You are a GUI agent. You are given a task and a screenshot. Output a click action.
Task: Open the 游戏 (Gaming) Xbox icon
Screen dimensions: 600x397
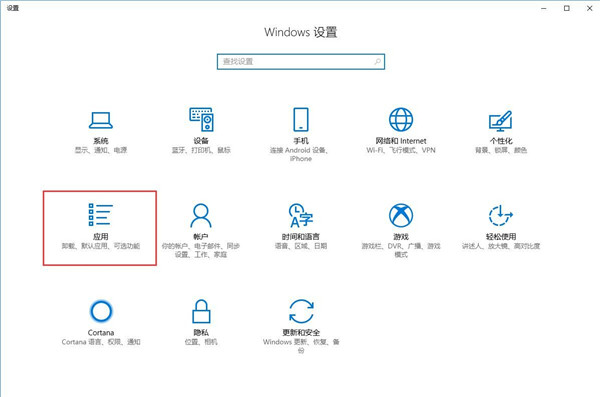pos(401,215)
